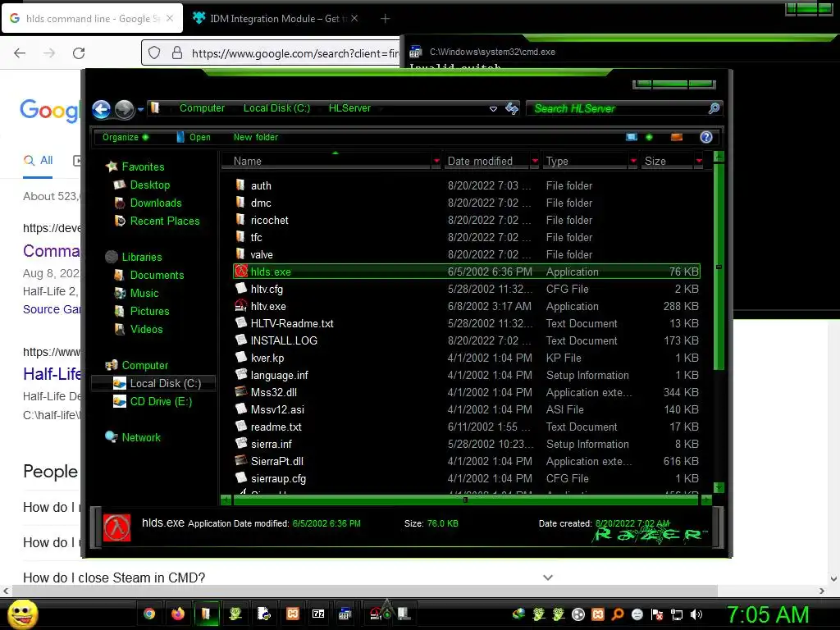Select the ricochet folder icon
The image size is (840, 630).
pyautogui.click(x=240, y=220)
